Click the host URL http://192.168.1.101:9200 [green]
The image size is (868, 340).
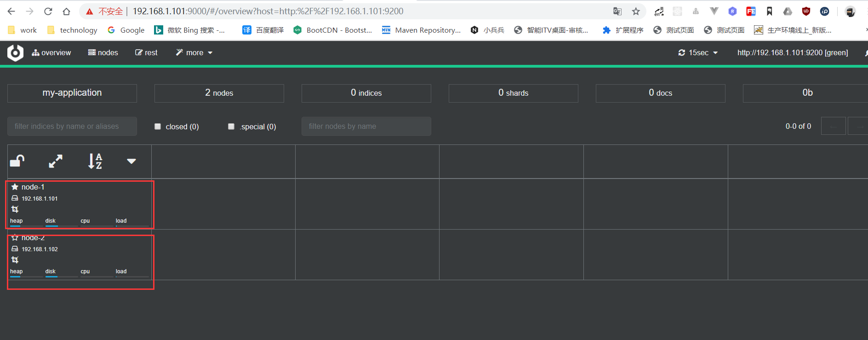pos(793,53)
